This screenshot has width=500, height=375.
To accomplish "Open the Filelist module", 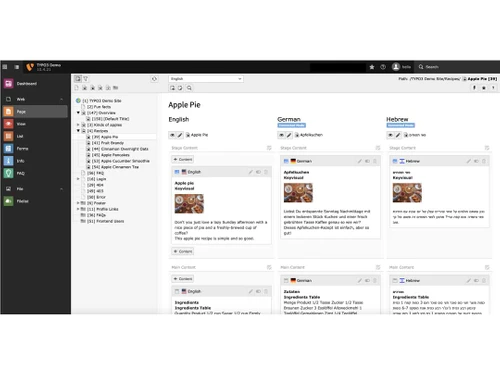I will (x=35, y=201).
